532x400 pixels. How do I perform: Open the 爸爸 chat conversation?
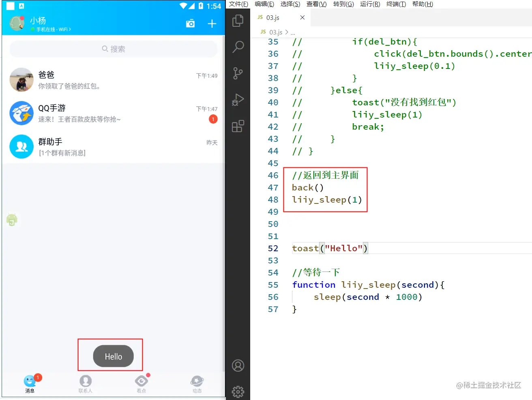pyautogui.click(x=114, y=80)
